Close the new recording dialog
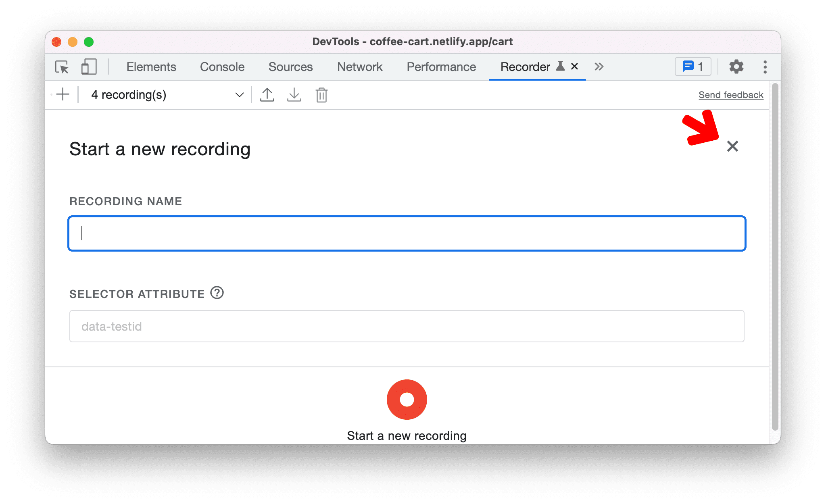The image size is (826, 504). click(x=733, y=146)
